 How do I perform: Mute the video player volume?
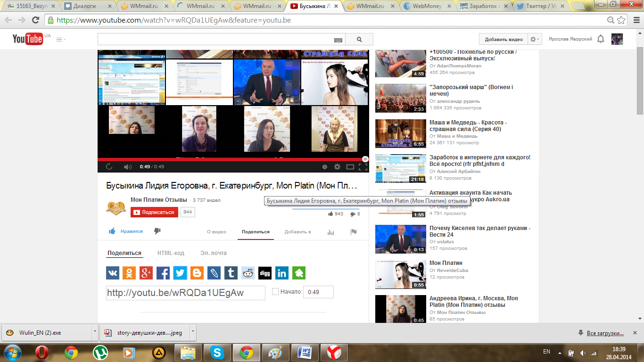tap(127, 166)
